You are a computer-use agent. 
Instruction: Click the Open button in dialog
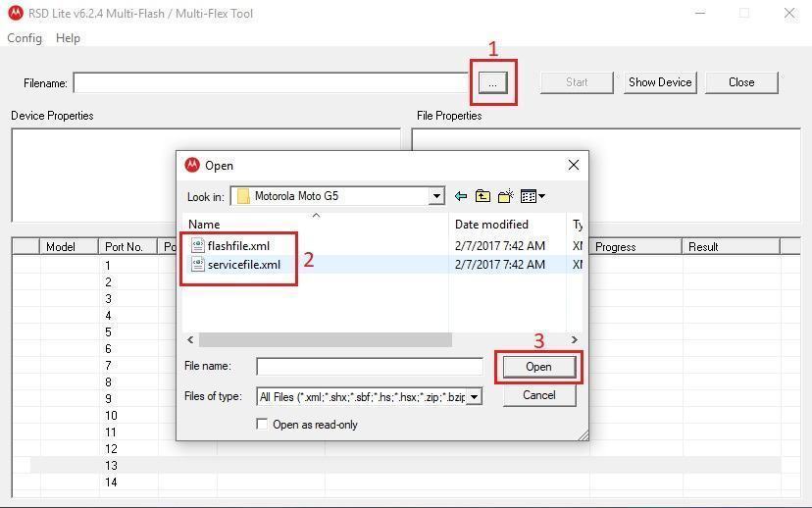tap(538, 367)
